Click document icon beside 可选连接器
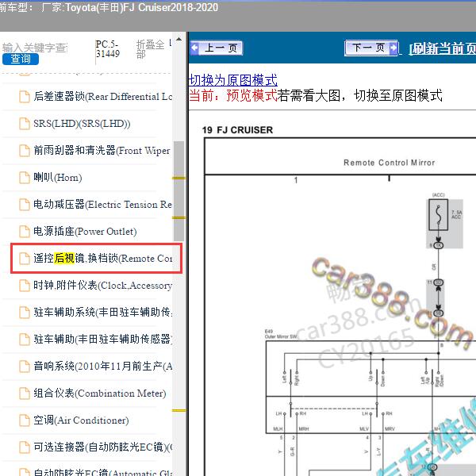The image size is (476, 476). click(x=25, y=447)
